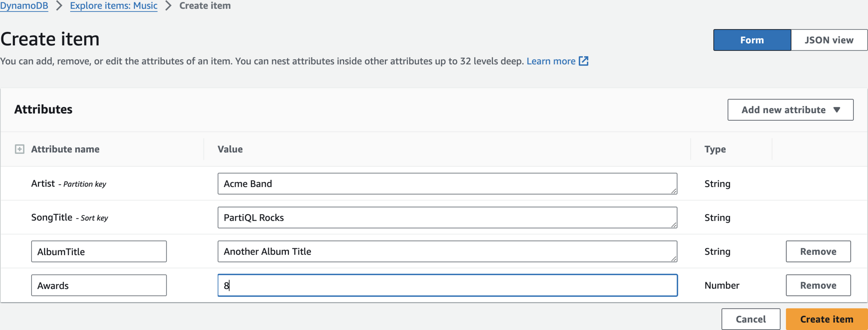This screenshot has height=330, width=868.
Task: Switch to JSON view
Action: coord(829,40)
